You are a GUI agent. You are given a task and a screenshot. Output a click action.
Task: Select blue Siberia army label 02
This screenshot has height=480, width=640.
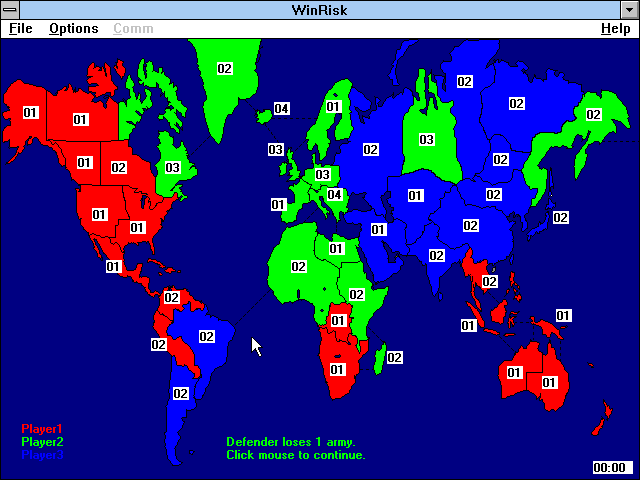pyautogui.click(x=464, y=82)
